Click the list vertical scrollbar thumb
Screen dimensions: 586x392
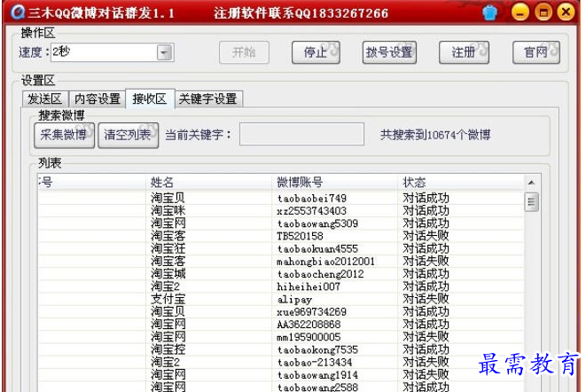tap(531, 202)
